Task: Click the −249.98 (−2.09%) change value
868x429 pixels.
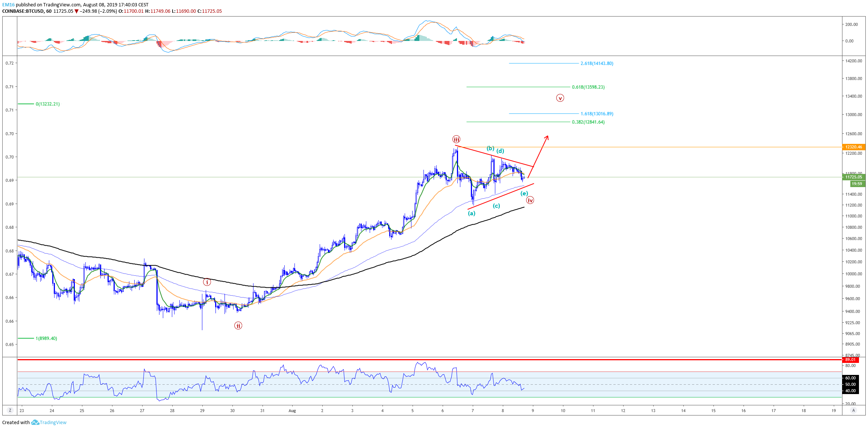Action: click(x=98, y=11)
